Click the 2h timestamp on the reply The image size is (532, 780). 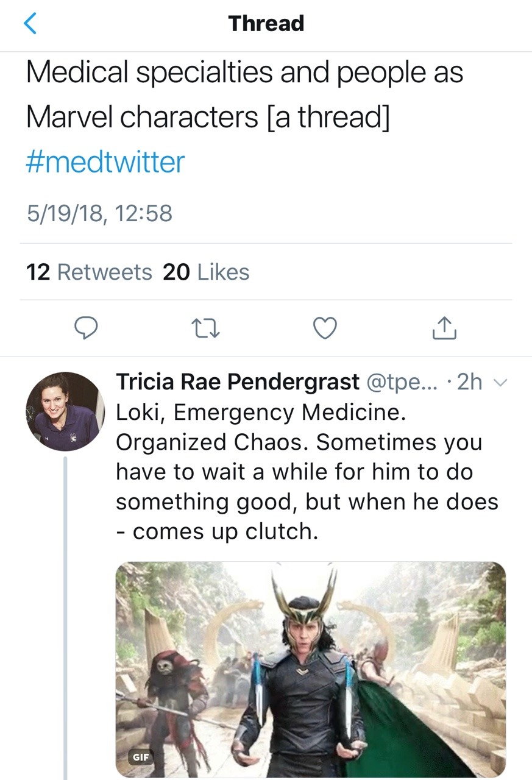(x=468, y=382)
